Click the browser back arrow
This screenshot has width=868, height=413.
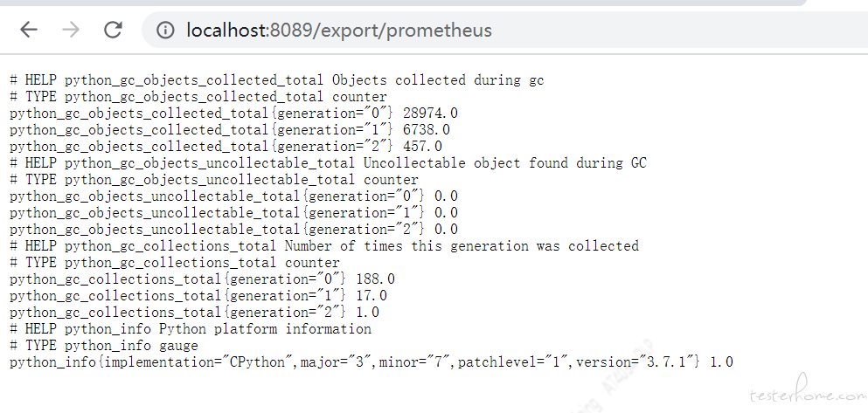click(x=29, y=30)
